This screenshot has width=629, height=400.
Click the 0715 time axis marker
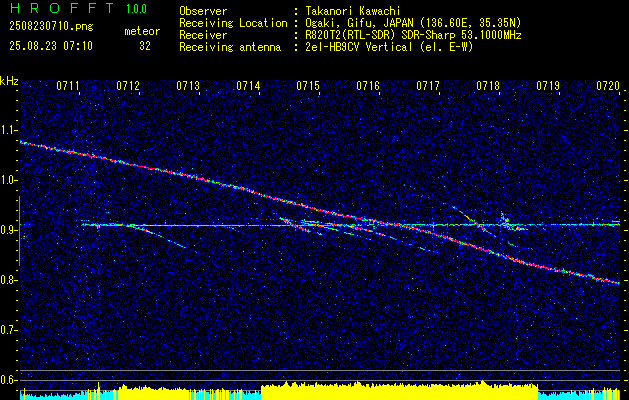[308, 85]
